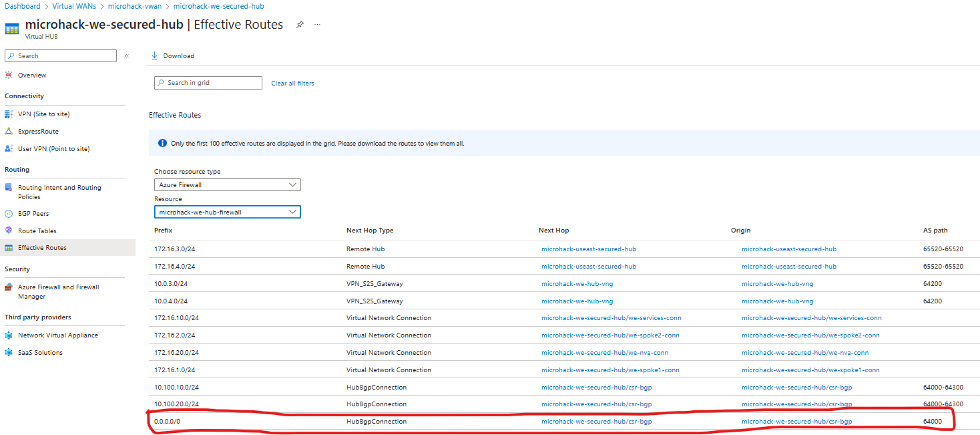Sort by the AS path column header
Screen dimensions: 980x435
coord(935,231)
